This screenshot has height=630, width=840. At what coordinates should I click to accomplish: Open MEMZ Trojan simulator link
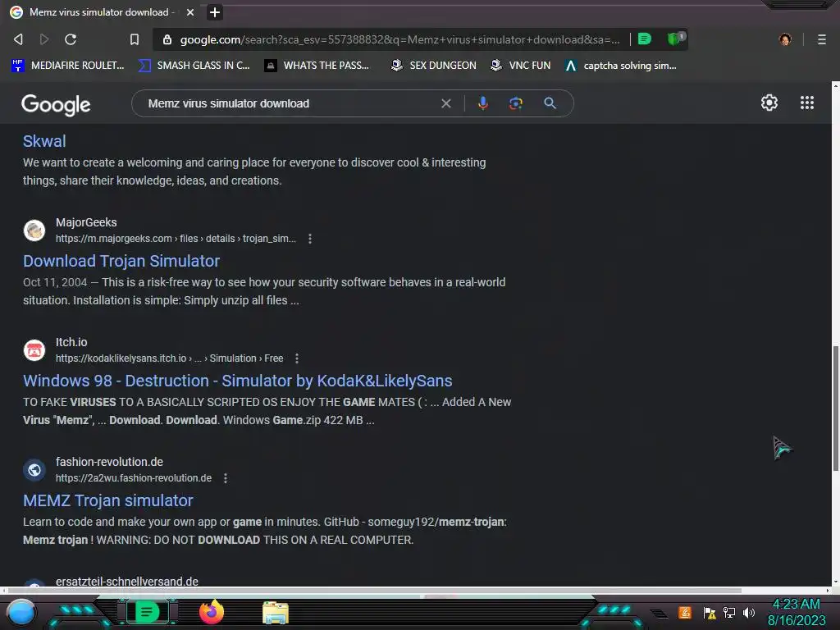[x=108, y=500]
